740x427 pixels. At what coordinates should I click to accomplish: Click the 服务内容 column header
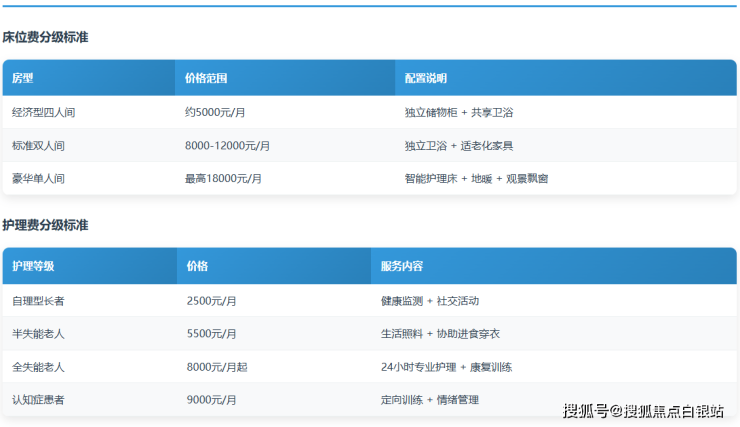coord(402,266)
